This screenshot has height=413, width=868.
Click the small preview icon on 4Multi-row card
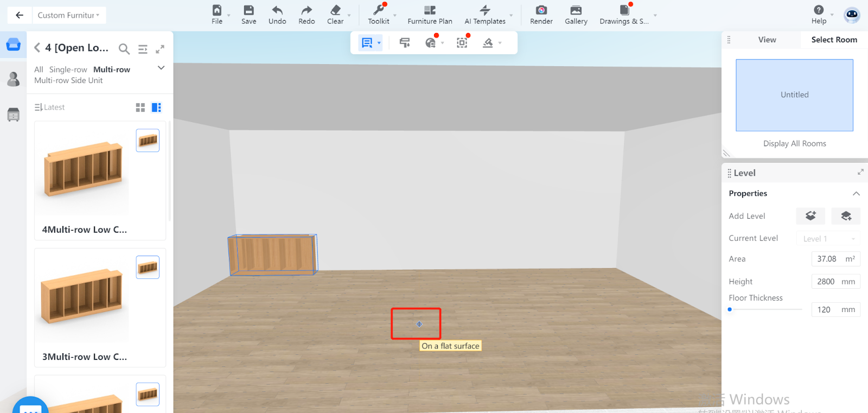point(148,141)
